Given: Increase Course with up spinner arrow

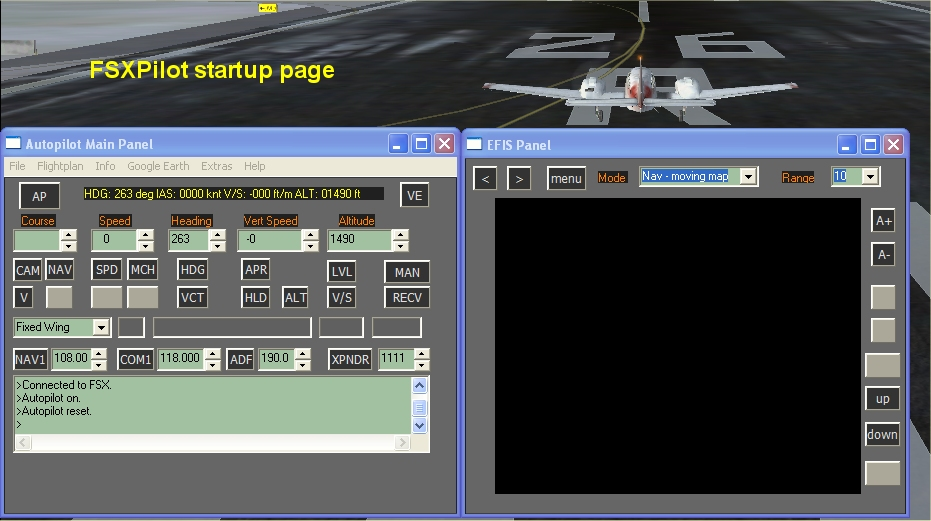Looking at the screenshot, I should pos(69,235).
